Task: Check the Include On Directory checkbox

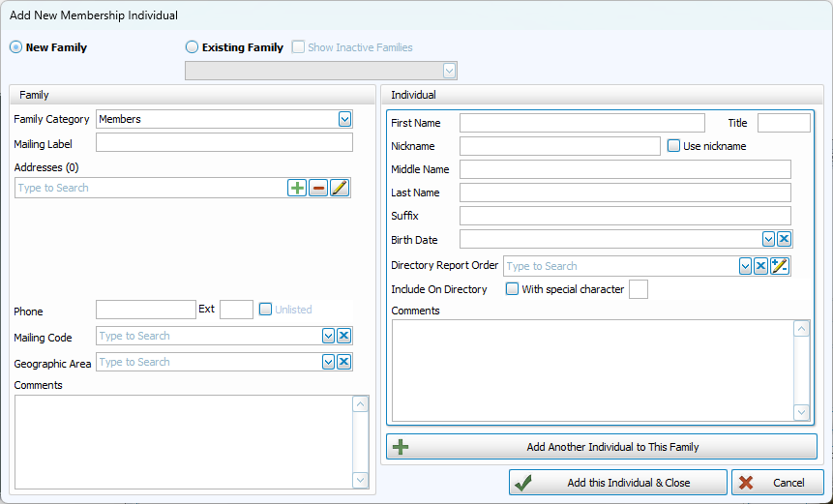Action: coord(512,289)
